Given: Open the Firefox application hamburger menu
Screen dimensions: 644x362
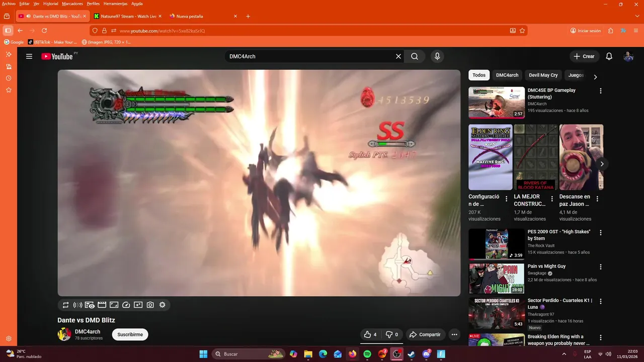Looking at the screenshot, I should tap(636, 31).
